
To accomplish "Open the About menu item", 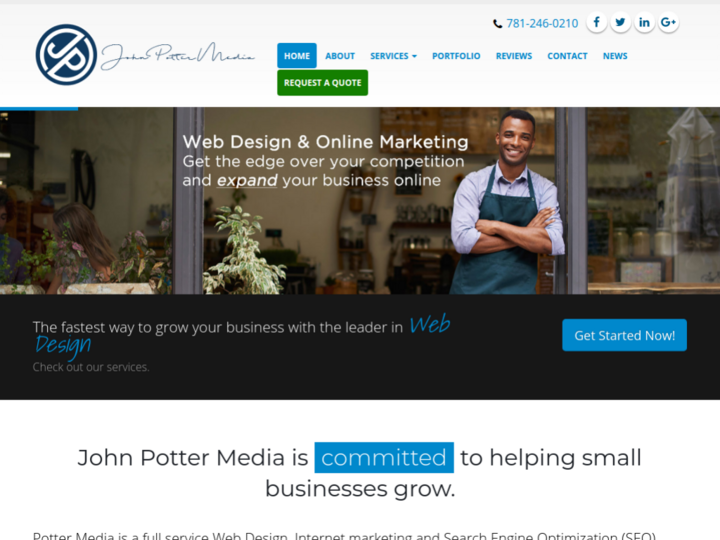I will click(x=340, y=56).
